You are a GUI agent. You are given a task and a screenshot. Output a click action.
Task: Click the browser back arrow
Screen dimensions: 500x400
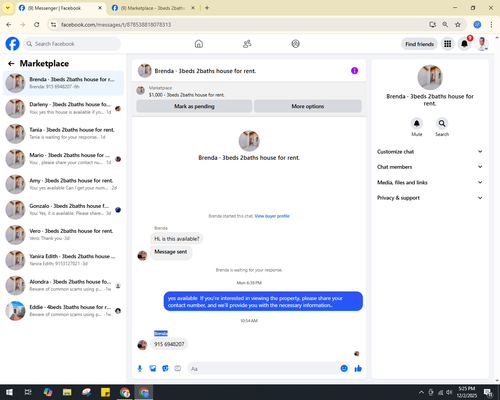[x=9, y=25]
